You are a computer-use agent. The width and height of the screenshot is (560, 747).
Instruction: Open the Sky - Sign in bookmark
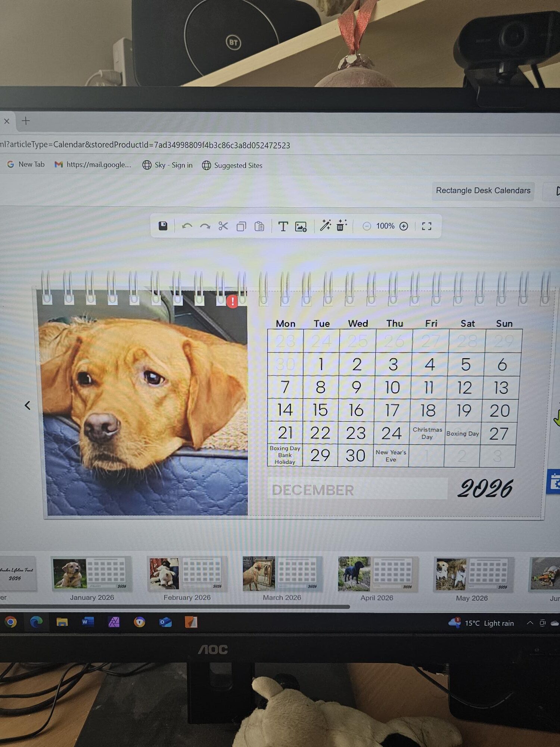(x=168, y=165)
